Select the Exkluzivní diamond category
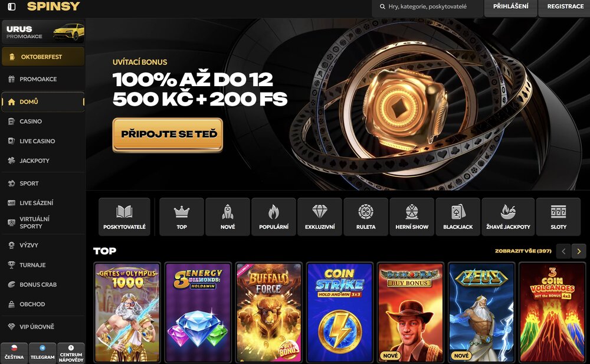 click(320, 217)
